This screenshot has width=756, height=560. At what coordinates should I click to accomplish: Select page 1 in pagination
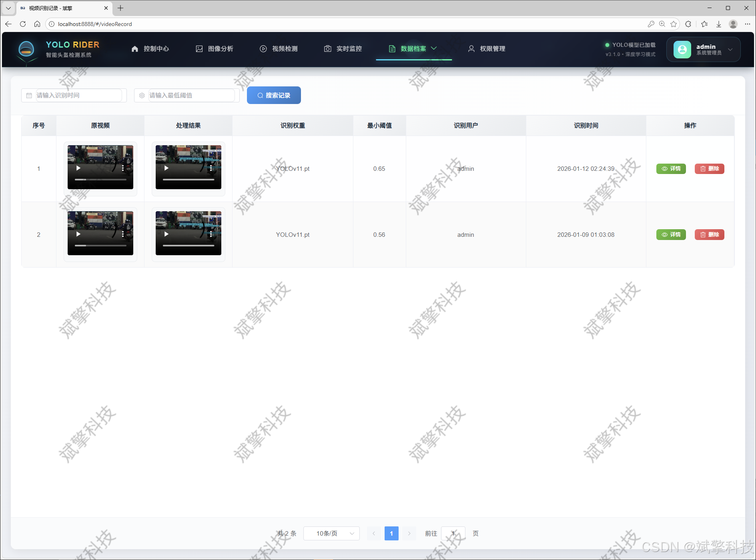(x=391, y=533)
